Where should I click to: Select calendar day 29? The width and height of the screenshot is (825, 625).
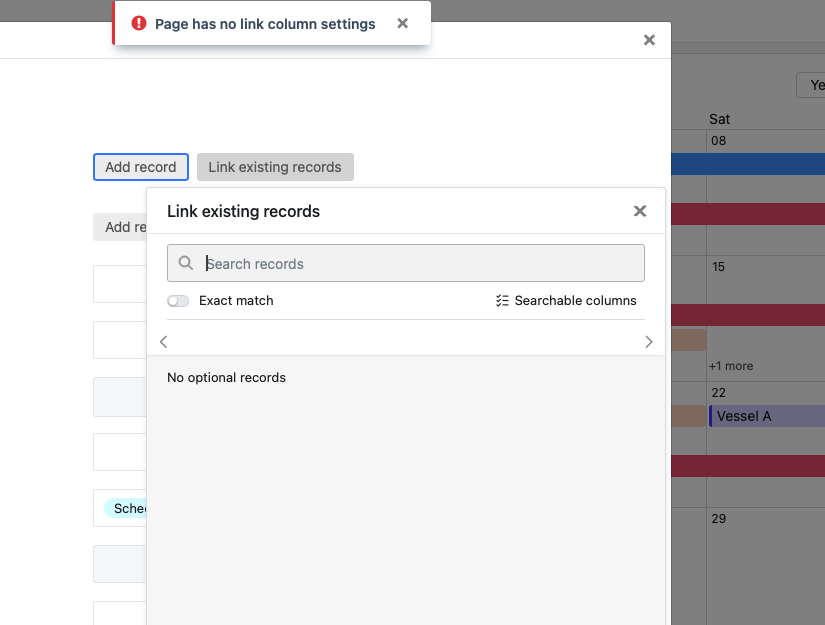pyautogui.click(x=719, y=519)
